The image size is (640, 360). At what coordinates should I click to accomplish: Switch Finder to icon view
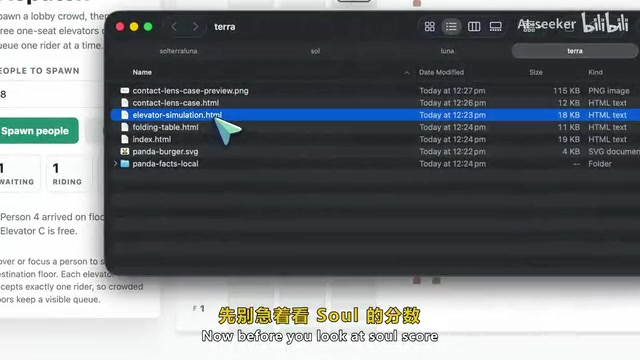(429, 27)
